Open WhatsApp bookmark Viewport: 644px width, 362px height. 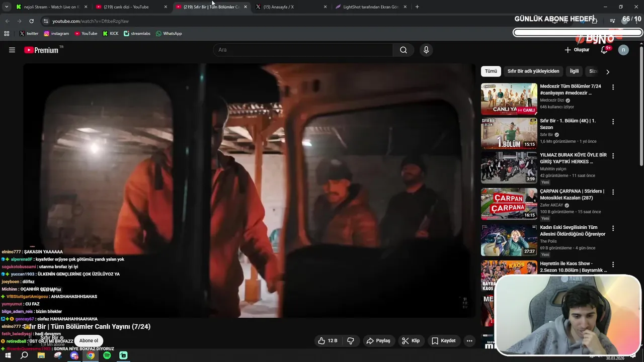(x=169, y=34)
